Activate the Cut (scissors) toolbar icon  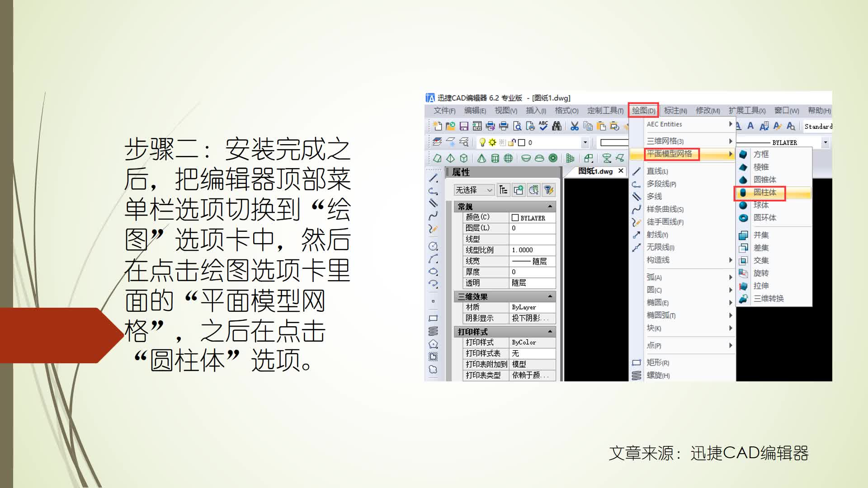click(x=575, y=126)
